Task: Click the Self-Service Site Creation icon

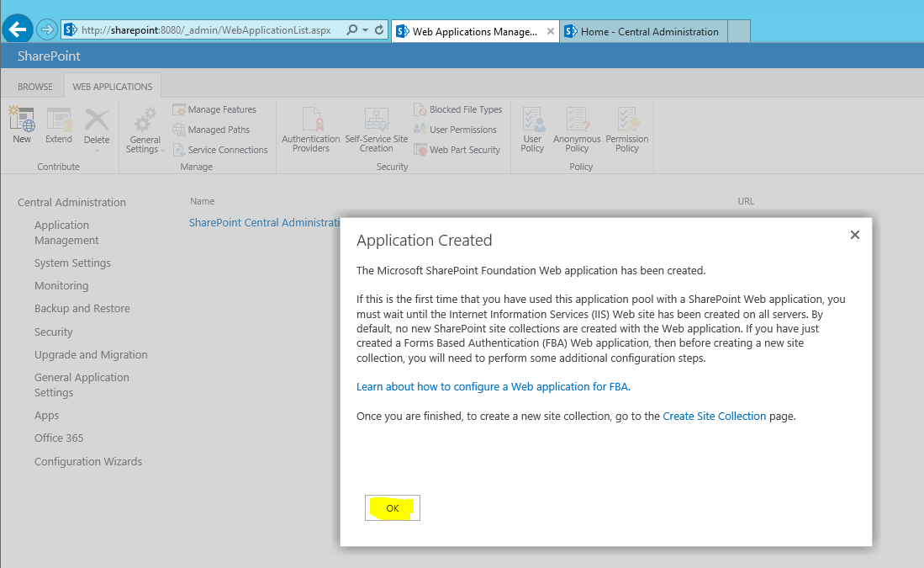Action: tap(377, 119)
